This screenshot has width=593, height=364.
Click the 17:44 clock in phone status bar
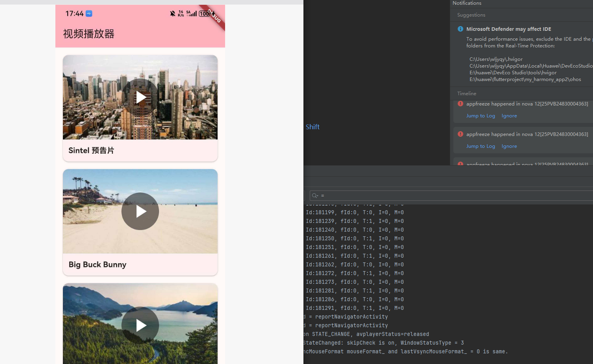coord(74,13)
